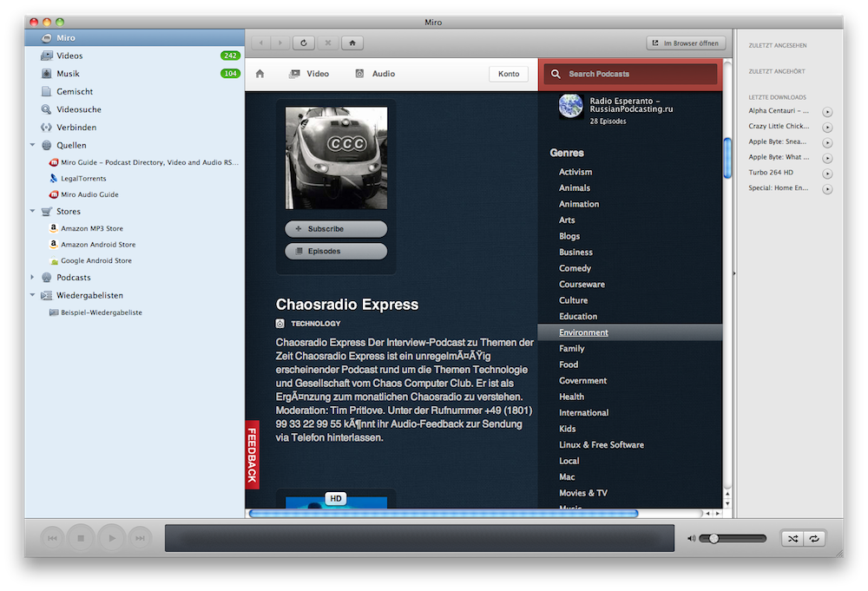
Task: Expand the Podcasts sidebar section
Action: pos(33,278)
